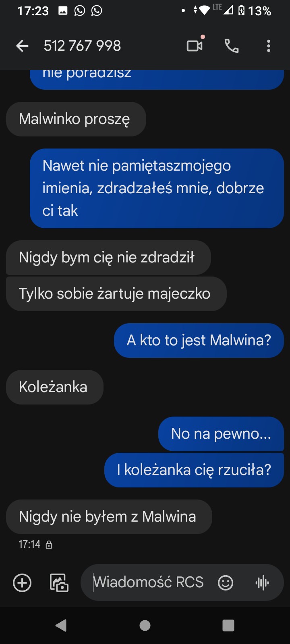Viewport: 290px width, 644px height.
Task: Open the emoji picker in message field
Action: [x=226, y=582]
